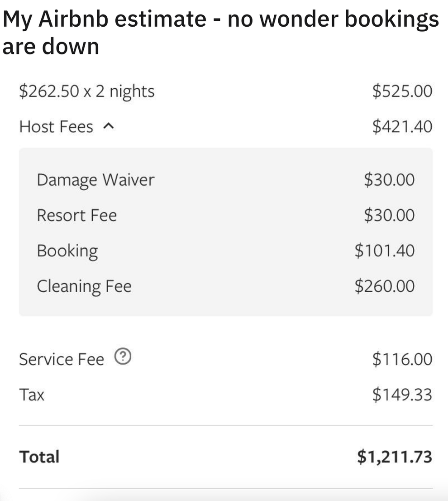Click the Service Fee label text
Screen dimensions: 448x501
coord(62,359)
